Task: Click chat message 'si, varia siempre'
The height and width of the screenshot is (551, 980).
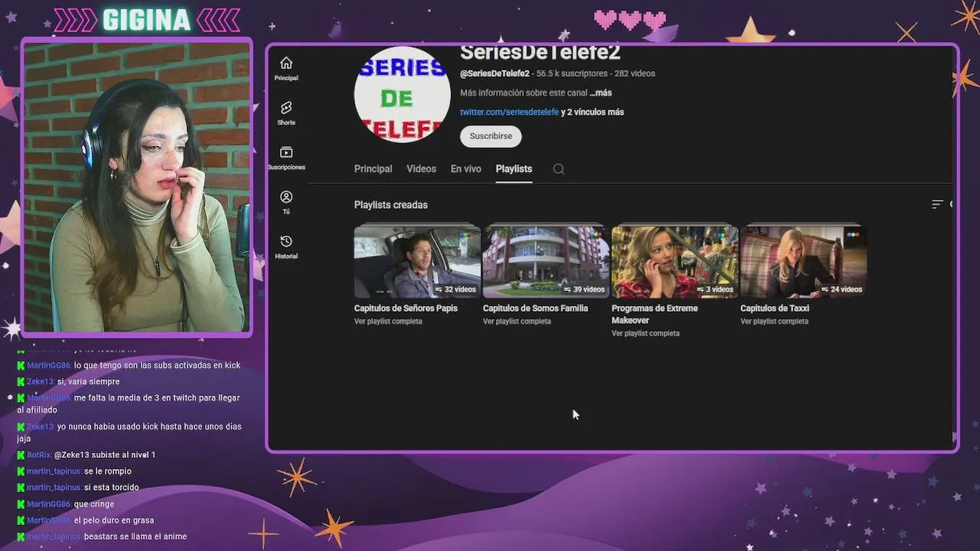Action: tap(89, 382)
